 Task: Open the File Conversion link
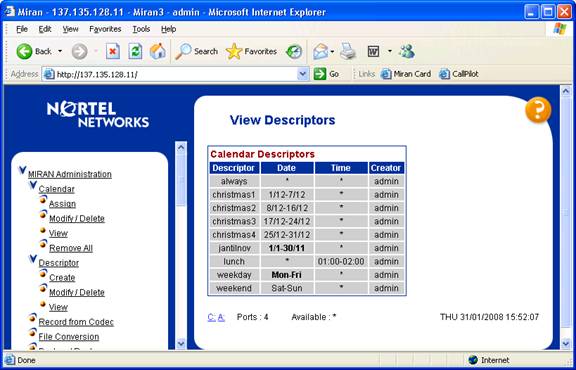(69, 337)
